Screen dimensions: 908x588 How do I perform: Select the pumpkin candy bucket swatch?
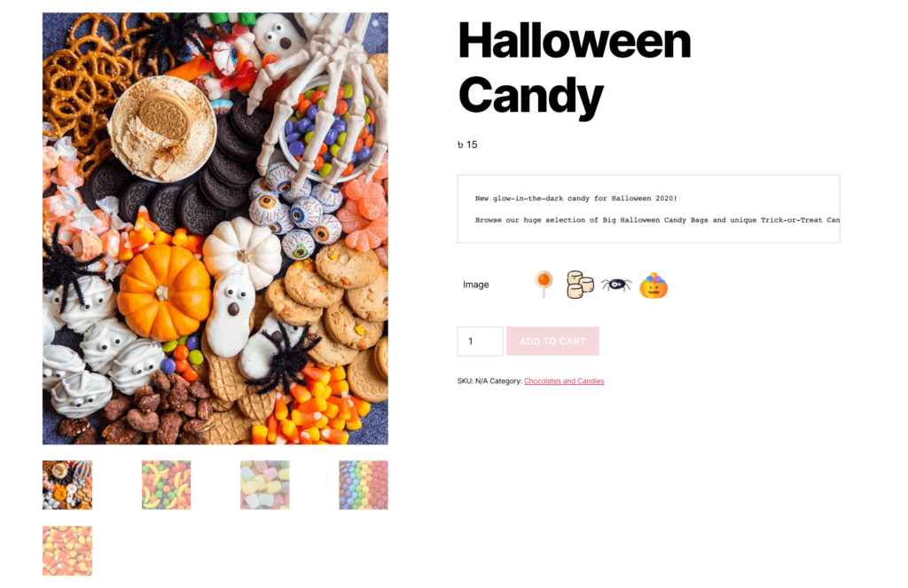[x=654, y=285]
